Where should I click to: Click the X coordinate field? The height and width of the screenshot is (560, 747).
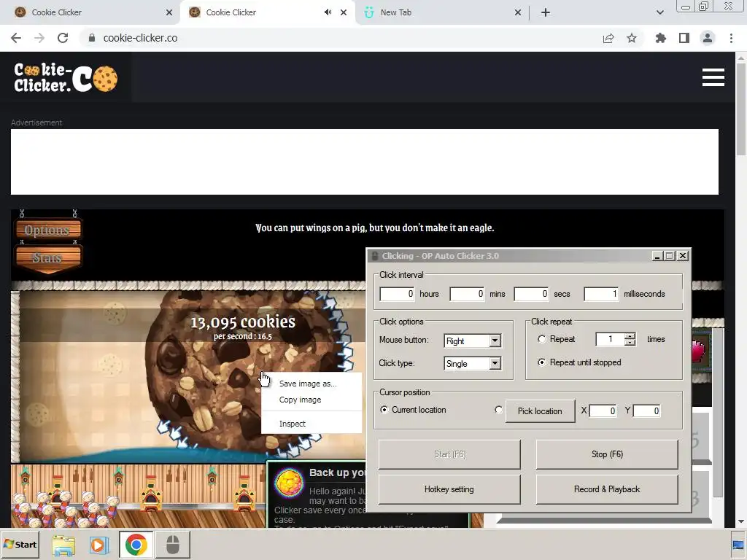[x=603, y=411]
